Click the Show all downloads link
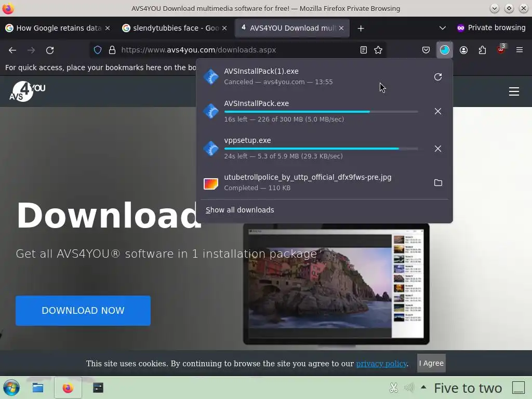 [x=240, y=210]
